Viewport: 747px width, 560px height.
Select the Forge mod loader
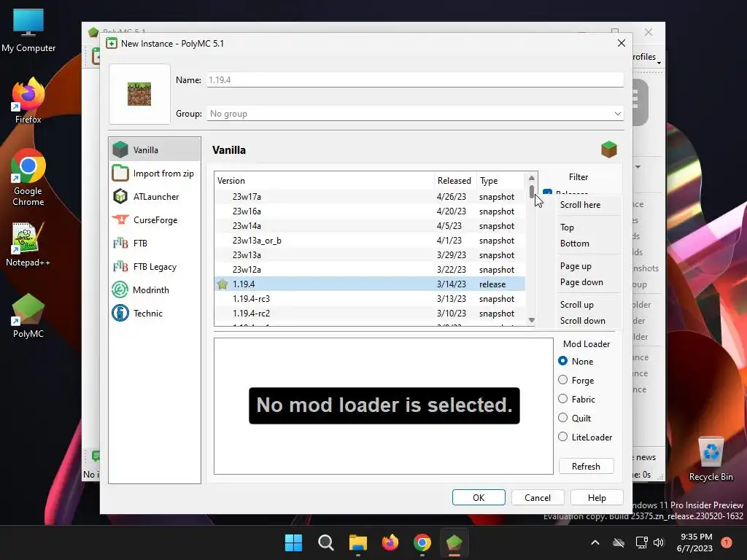click(576, 380)
